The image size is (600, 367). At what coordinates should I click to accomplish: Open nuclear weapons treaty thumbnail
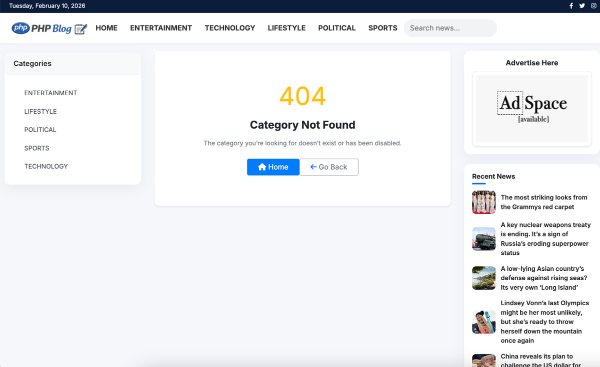tap(484, 239)
